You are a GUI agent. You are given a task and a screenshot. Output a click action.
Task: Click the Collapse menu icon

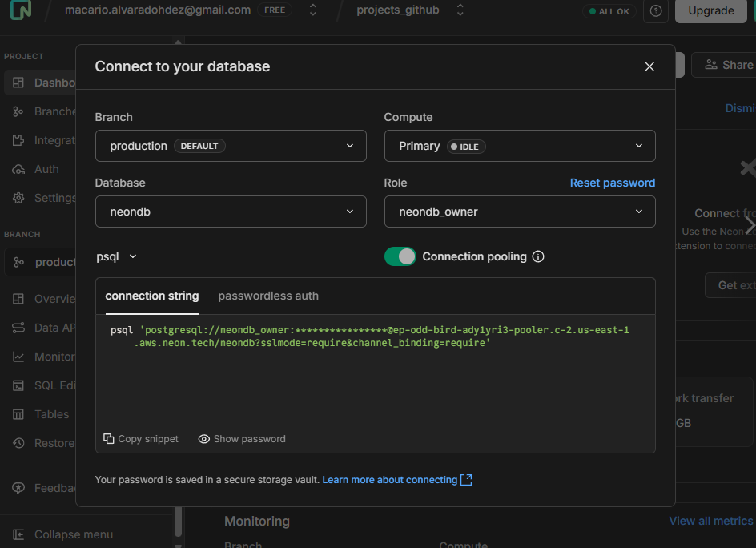tap(18, 534)
